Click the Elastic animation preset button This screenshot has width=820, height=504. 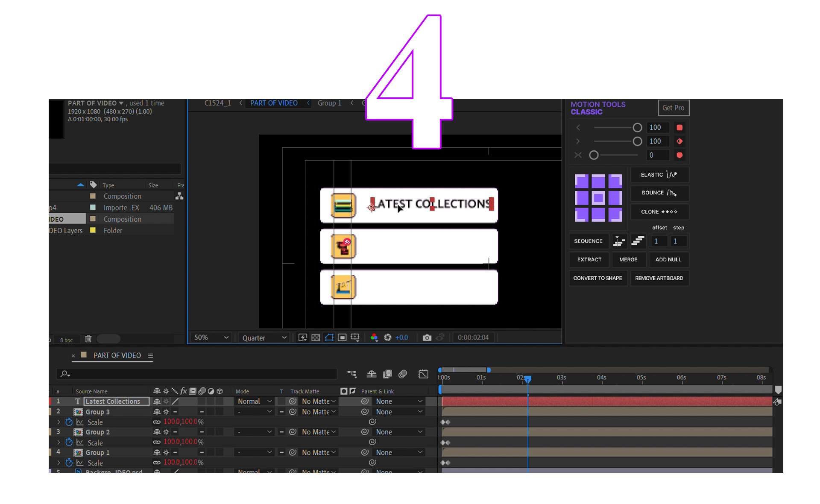tap(659, 175)
